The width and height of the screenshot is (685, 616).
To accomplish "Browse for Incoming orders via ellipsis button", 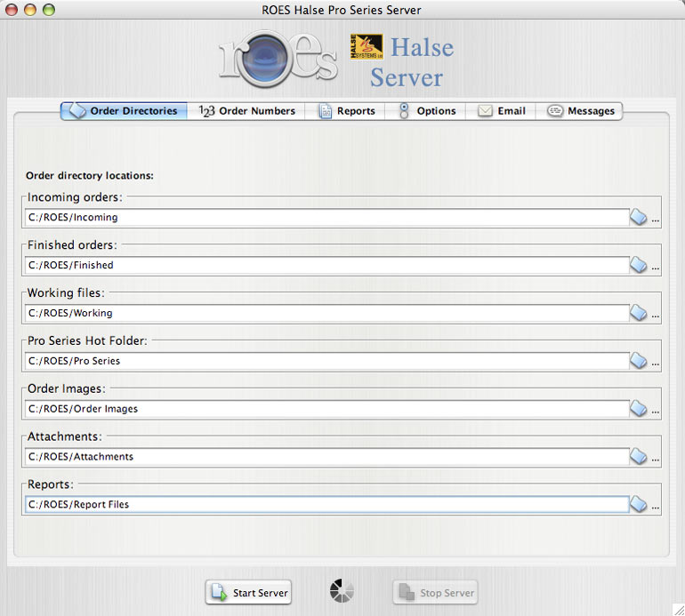I will coord(656,220).
